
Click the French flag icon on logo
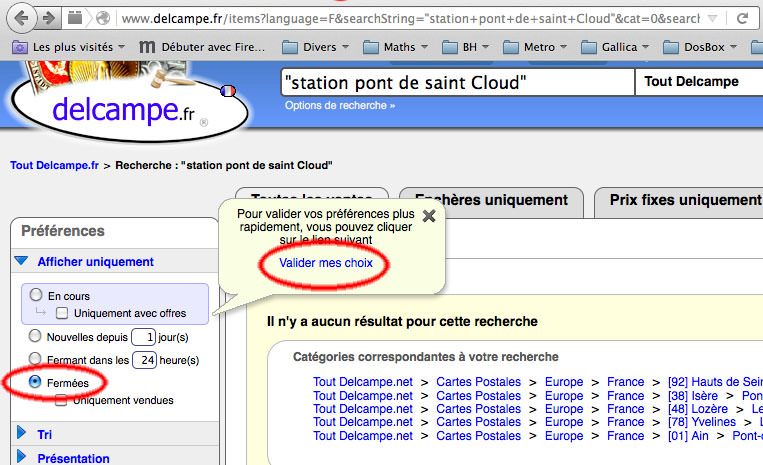(228, 90)
